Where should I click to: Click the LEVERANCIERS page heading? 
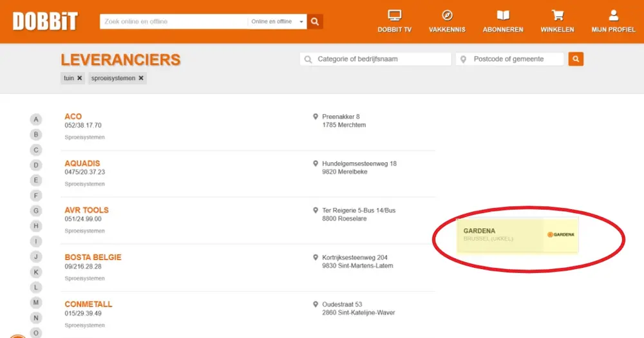pyautogui.click(x=121, y=60)
